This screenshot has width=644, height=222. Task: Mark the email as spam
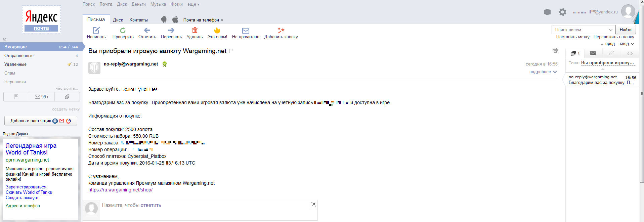[217, 30]
